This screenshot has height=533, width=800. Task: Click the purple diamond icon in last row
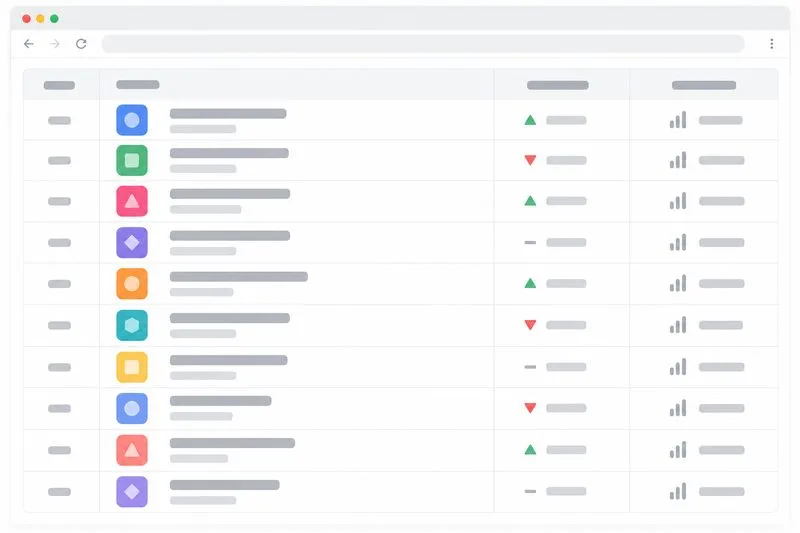coord(132,492)
